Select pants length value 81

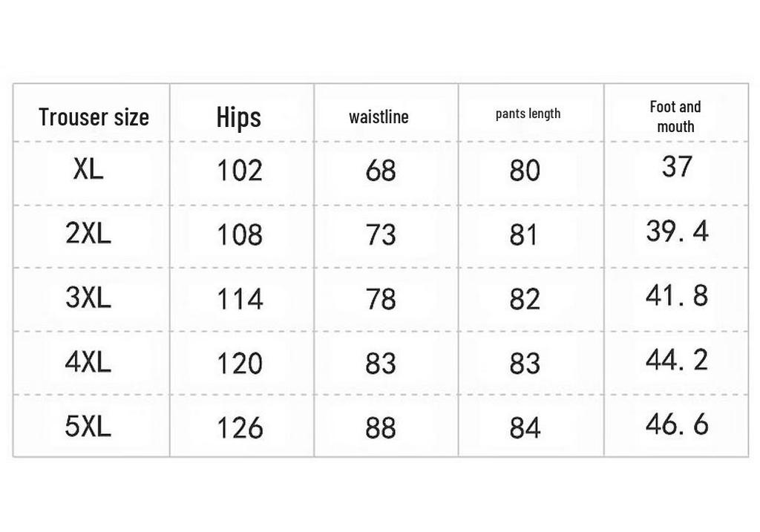pyautogui.click(x=523, y=235)
